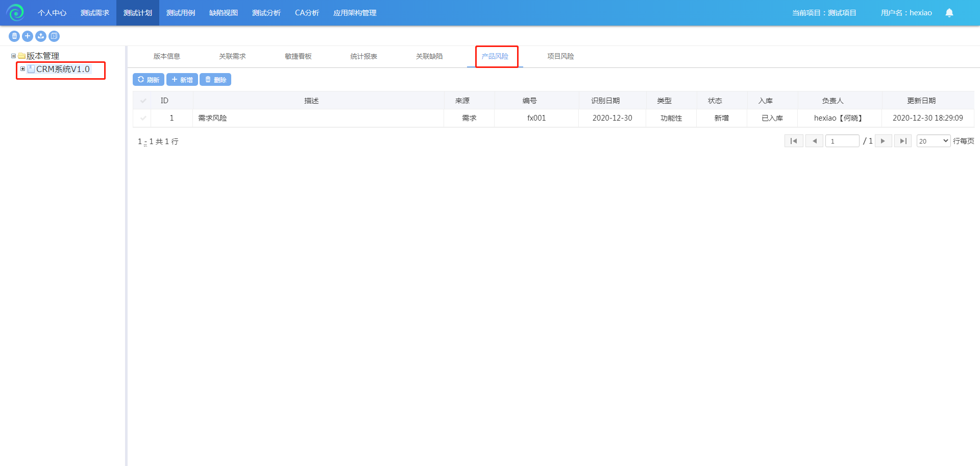Screen dimensions: 980x466
Task: Click the round export arrow icon in toolbar
Action: pyautogui.click(x=54, y=36)
